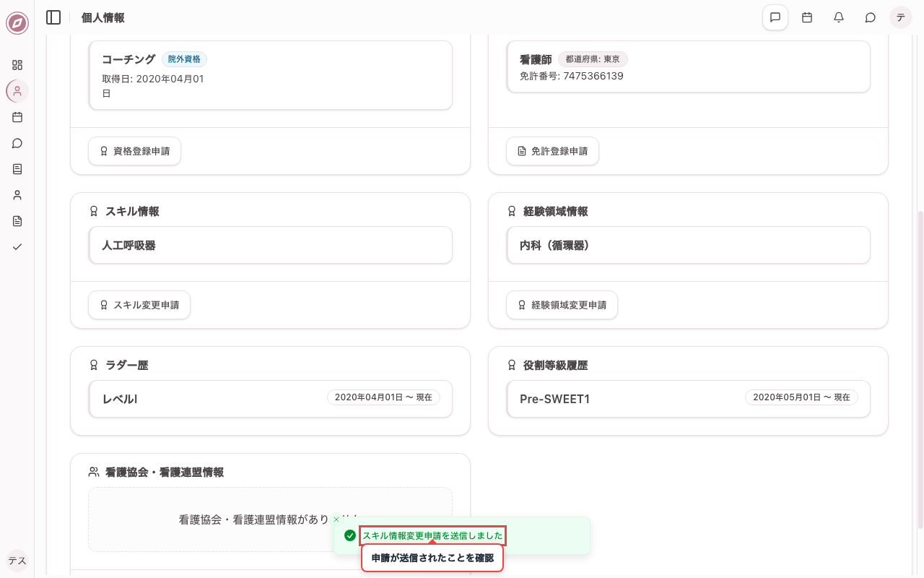The height and width of the screenshot is (578, 924).
Task: Click the 2020年05月01日 〜 現在 date badge
Action: coord(801,397)
